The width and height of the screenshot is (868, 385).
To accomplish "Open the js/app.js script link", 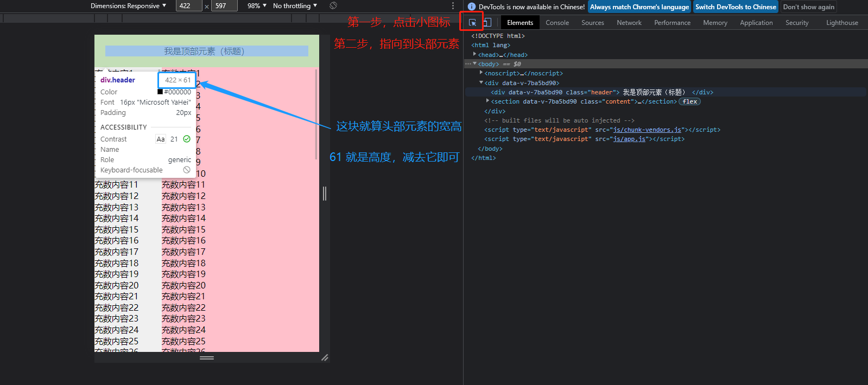I will tap(629, 139).
